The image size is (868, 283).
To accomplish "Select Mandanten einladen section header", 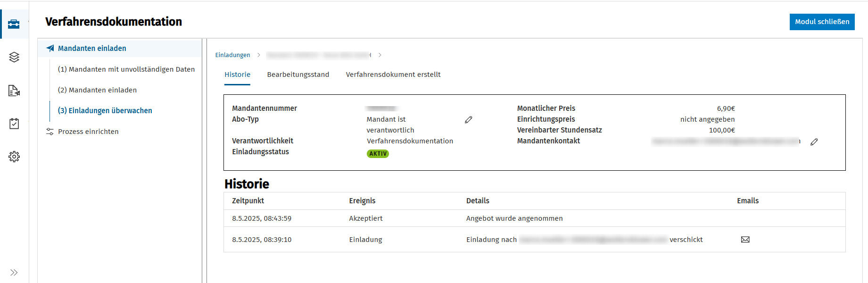I will [x=92, y=48].
